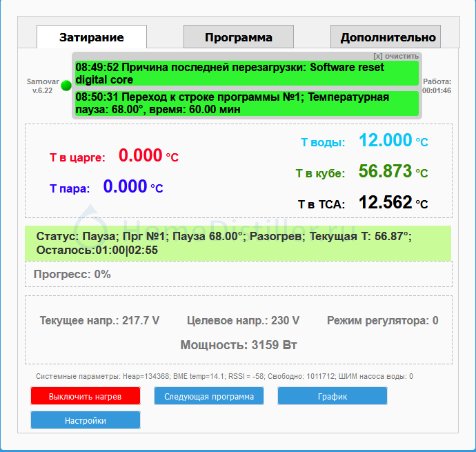Click the Т в царге value 0.000

tap(140, 155)
